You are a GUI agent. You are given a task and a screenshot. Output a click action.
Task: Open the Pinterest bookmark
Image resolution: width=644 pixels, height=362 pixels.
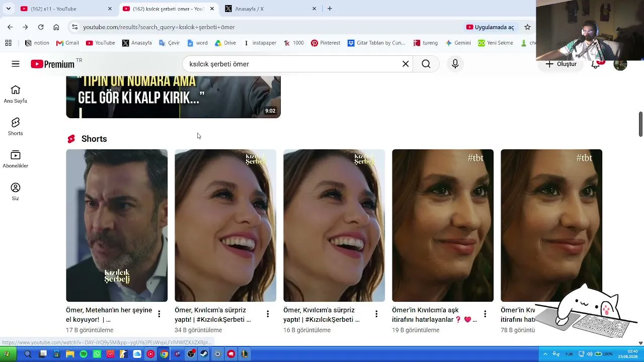point(326,43)
